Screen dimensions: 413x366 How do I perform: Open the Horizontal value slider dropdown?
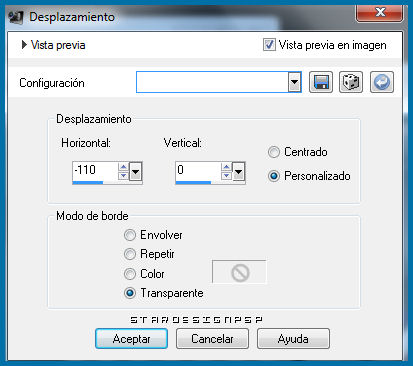(x=135, y=172)
